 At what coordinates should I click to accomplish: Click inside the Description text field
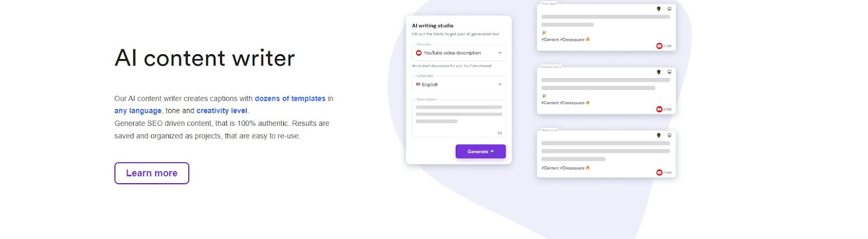pyautogui.click(x=459, y=119)
